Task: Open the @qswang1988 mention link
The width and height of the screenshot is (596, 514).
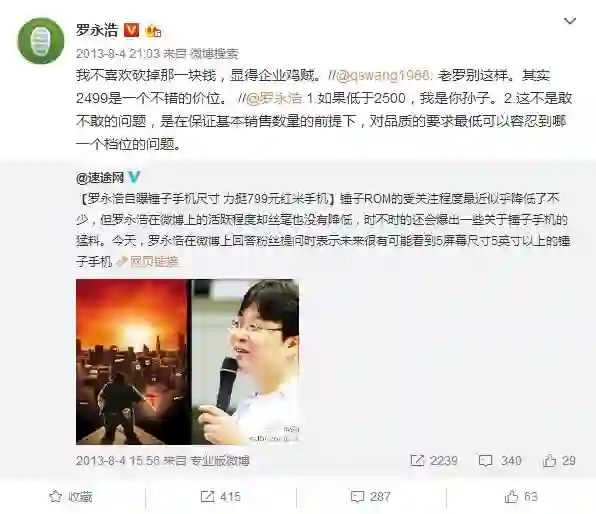Action: tap(383, 75)
